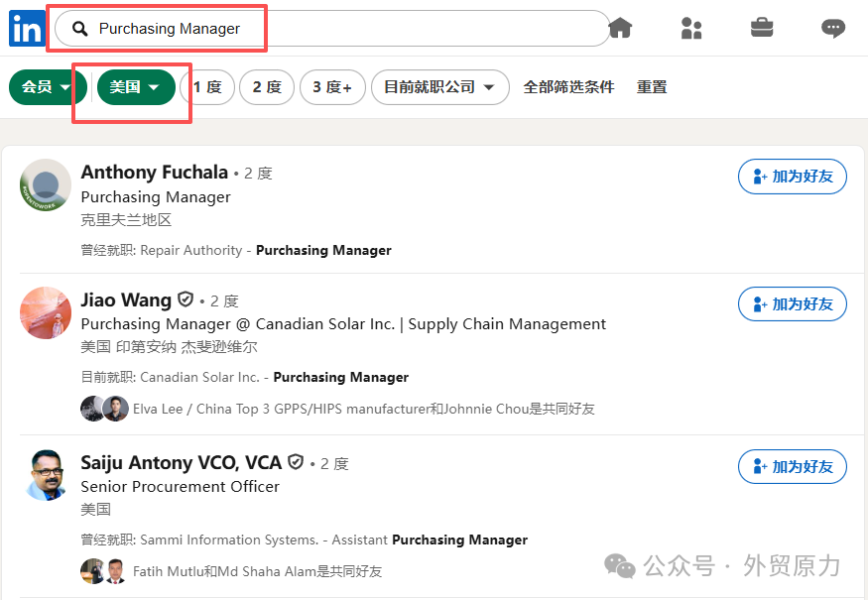
Task: Click the Sammi Information Systems past position line
Action: coord(304,540)
